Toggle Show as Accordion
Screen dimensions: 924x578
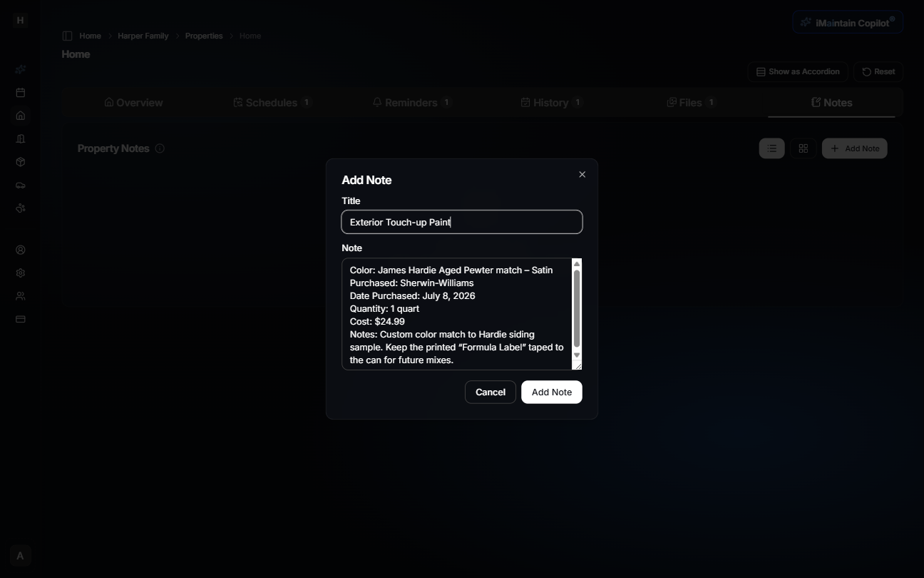point(797,71)
